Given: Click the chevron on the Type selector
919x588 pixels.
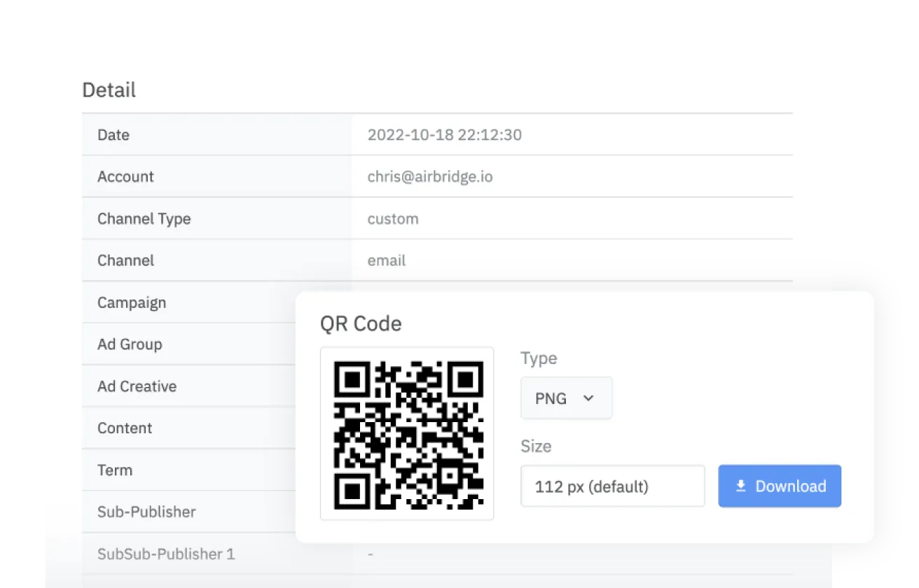Looking at the screenshot, I should click(590, 398).
